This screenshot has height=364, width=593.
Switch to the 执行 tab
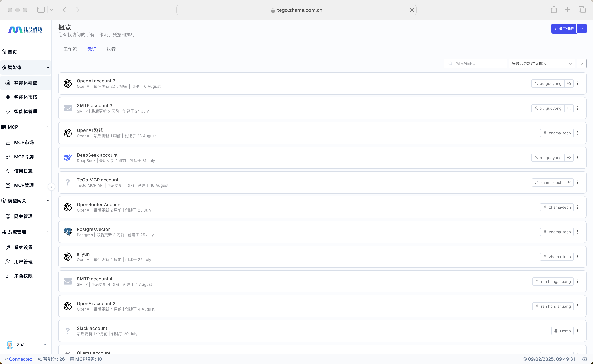point(111,49)
